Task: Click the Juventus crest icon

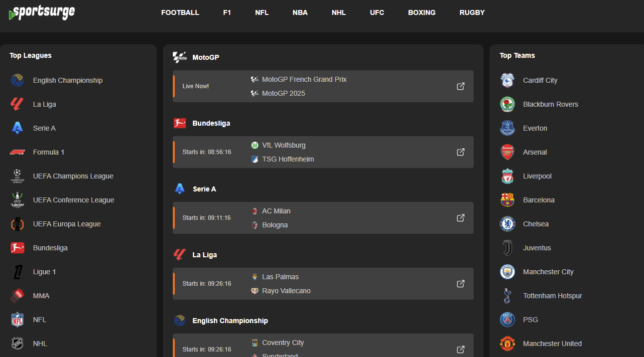Action: point(508,248)
